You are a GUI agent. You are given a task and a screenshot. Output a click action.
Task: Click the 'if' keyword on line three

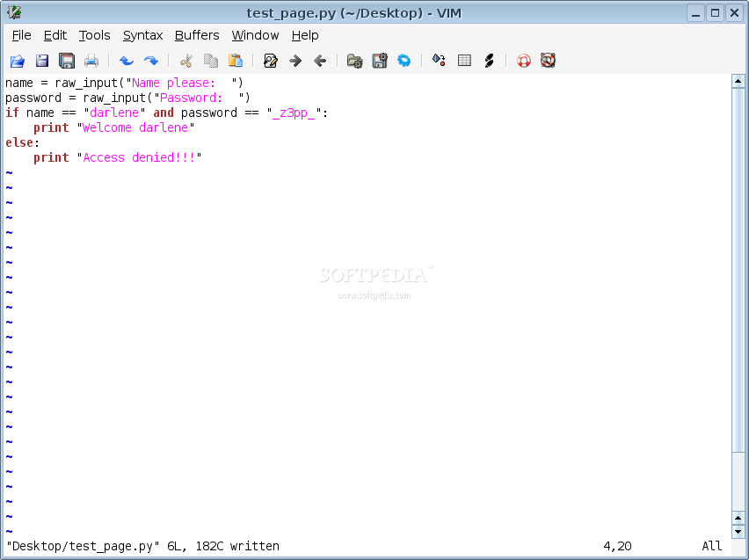click(12, 113)
